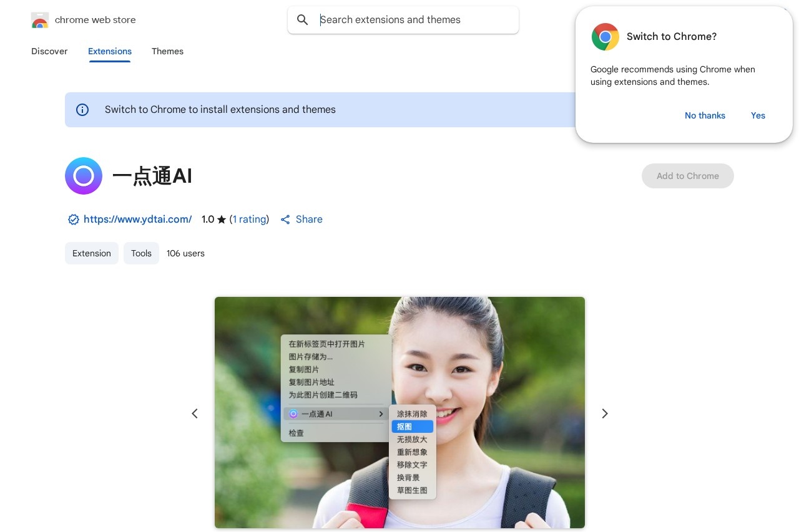Click the Add to Chrome button
This screenshot has height=532, width=799.
point(687,176)
